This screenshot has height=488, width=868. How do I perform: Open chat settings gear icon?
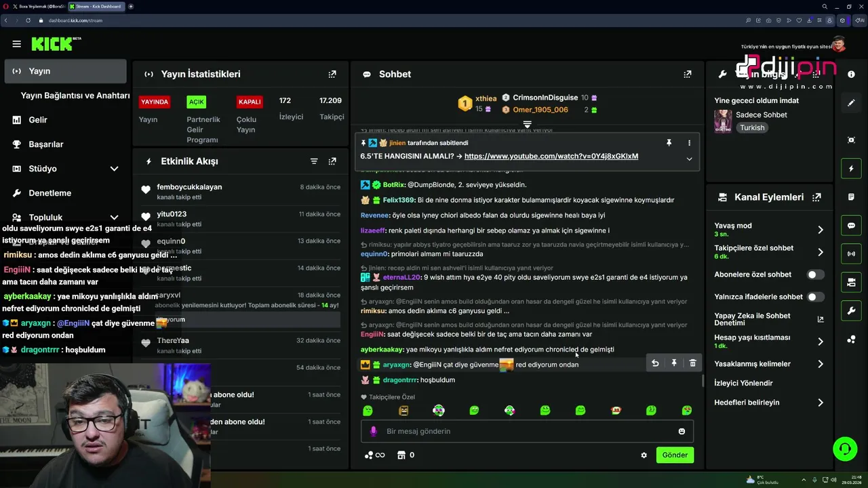click(x=644, y=455)
